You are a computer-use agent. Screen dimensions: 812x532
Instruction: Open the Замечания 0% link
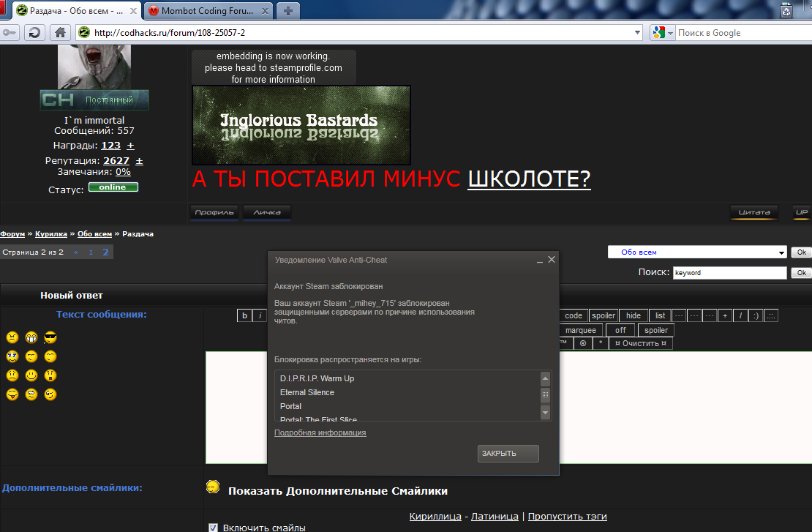123,172
